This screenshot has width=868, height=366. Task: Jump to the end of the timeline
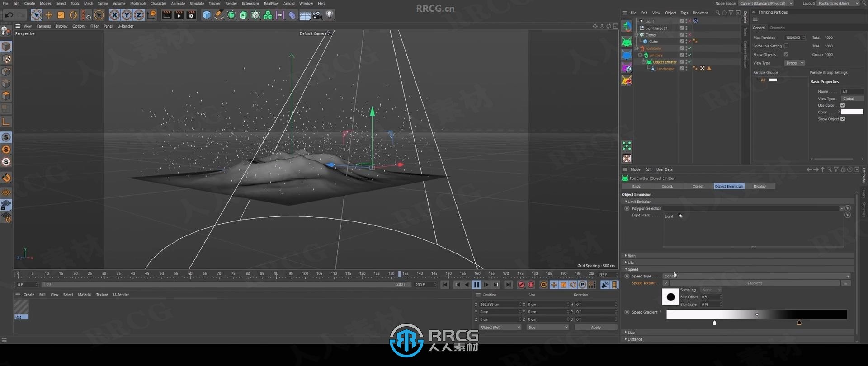(x=509, y=285)
